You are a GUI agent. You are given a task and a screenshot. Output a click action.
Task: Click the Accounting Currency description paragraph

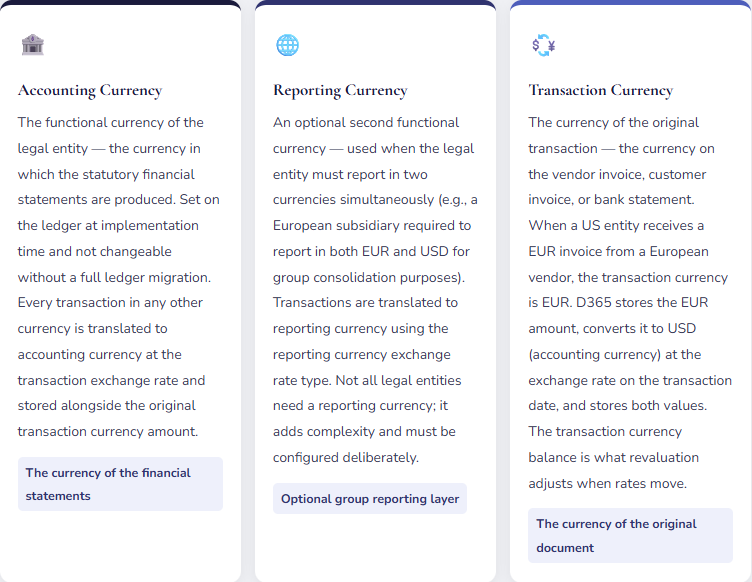coord(120,277)
